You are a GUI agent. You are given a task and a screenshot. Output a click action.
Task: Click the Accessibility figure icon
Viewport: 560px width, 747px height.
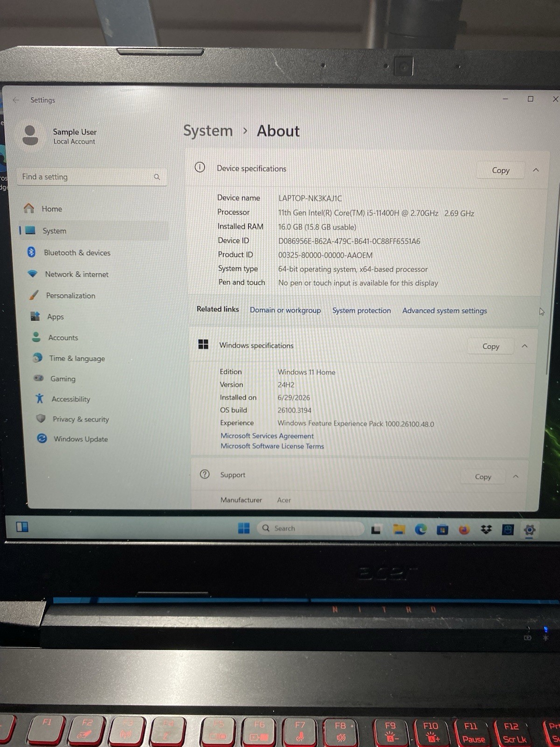tap(40, 398)
